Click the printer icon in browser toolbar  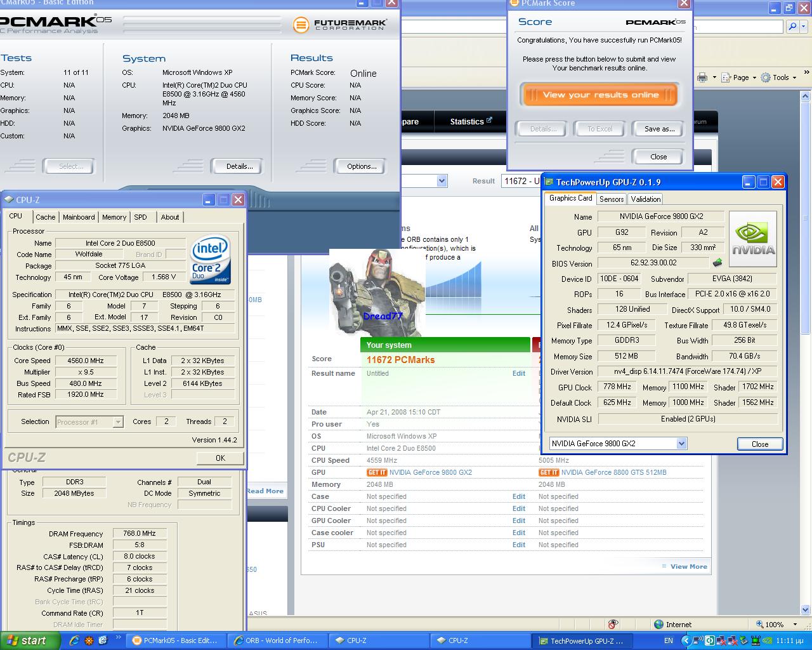pos(702,77)
